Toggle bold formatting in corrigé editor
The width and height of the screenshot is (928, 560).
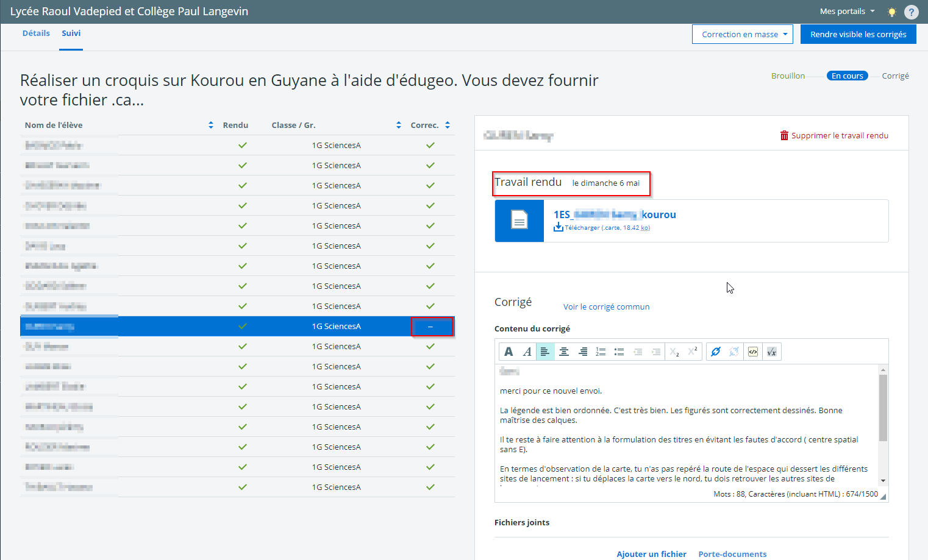click(x=509, y=352)
